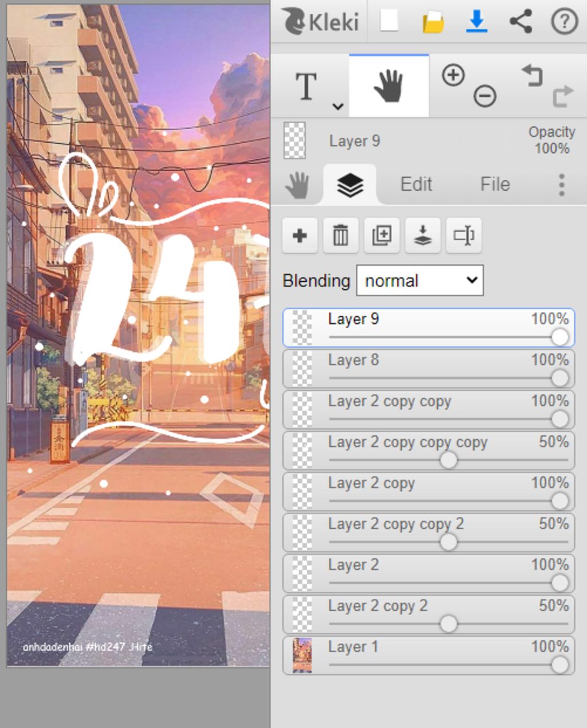
Task: Switch to the File tab
Action: [x=495, y=184]
